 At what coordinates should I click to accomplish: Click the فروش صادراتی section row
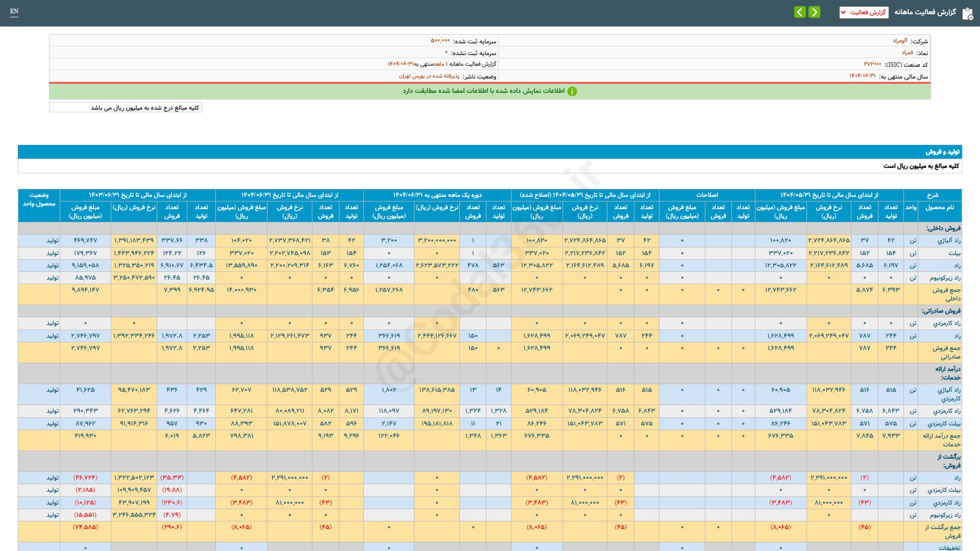pyautogui.click(x=941, y=311)
